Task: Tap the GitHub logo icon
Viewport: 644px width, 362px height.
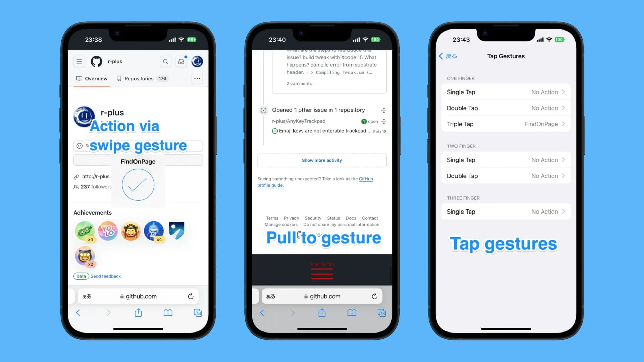Action: tap(96, 61)
